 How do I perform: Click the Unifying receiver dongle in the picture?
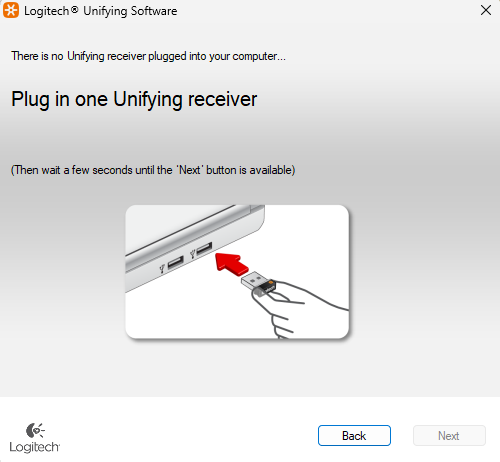[x=259, y=283]
